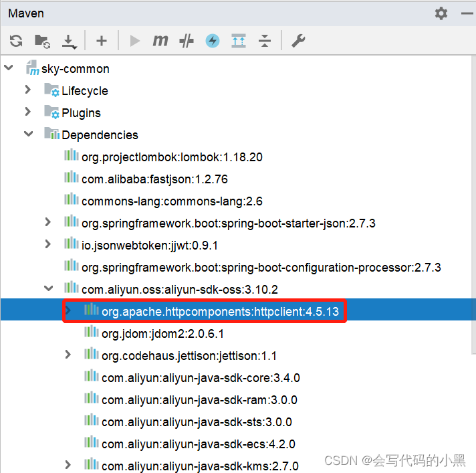The height and width of the screenshot is (473, 476).
Task: Select spring-boot-configuration-processor:2.7.3
Action: pos(261,268)
